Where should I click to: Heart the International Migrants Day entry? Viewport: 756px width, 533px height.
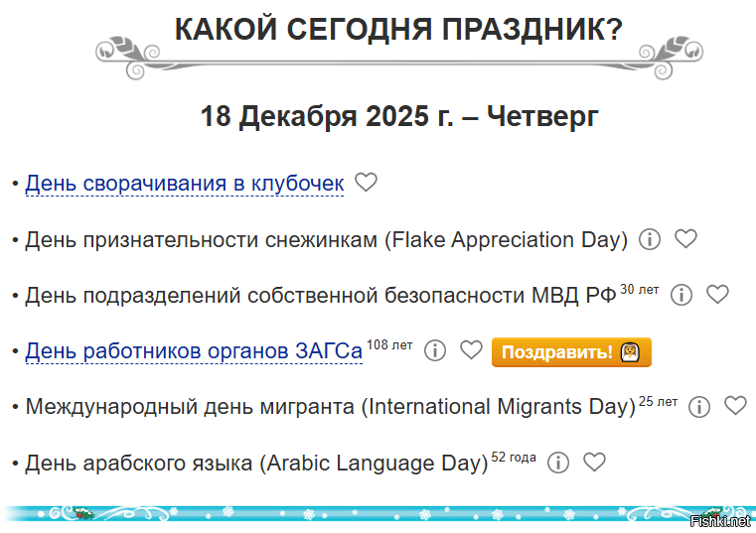[x=735, y=406]
